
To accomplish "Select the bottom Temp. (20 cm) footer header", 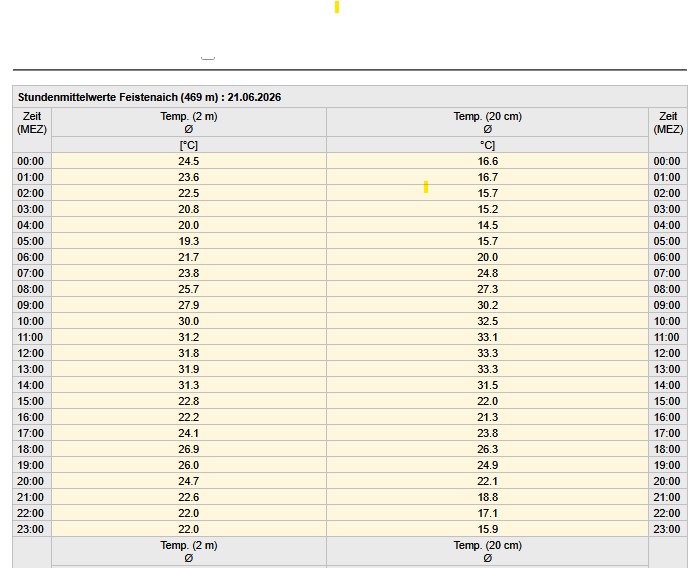I will (487, 551).
